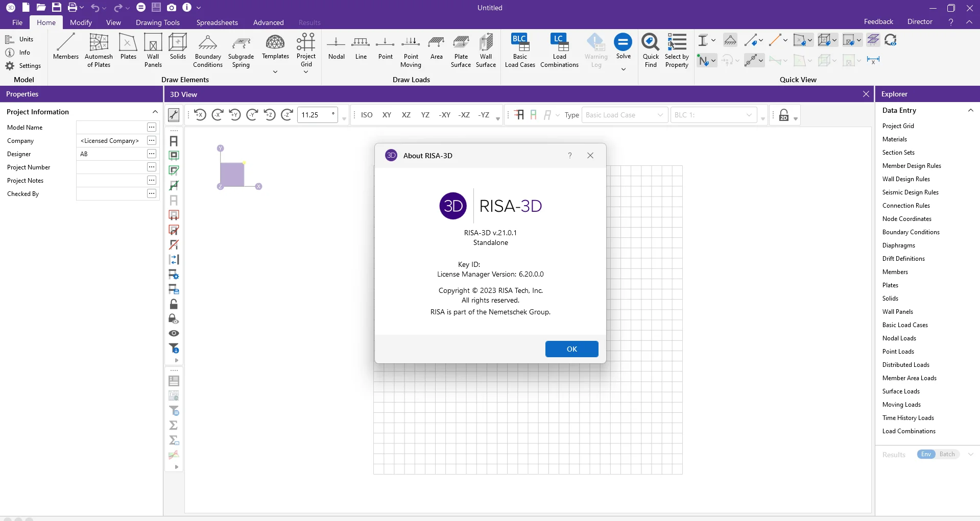This screenshot has width=980, height=521.
Task: Collapse the Data Entry section
Action: pyautogui.click(x=970, y=110)
